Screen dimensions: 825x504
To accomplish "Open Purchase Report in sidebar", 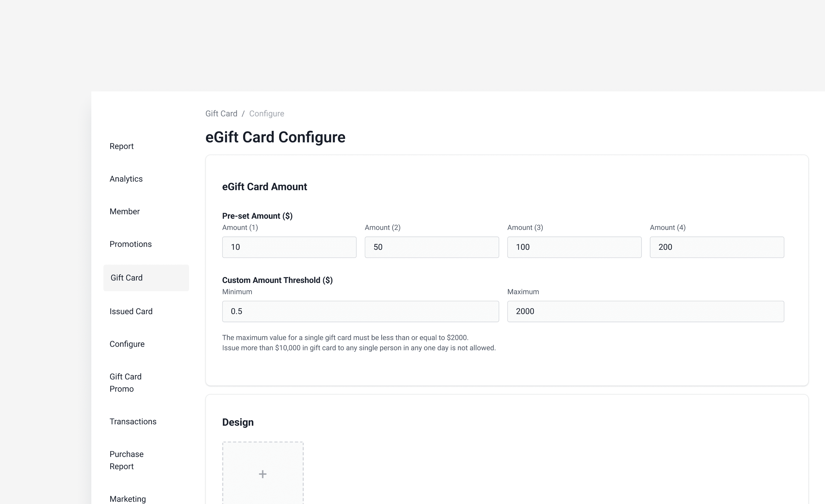I will coord(127,460).
